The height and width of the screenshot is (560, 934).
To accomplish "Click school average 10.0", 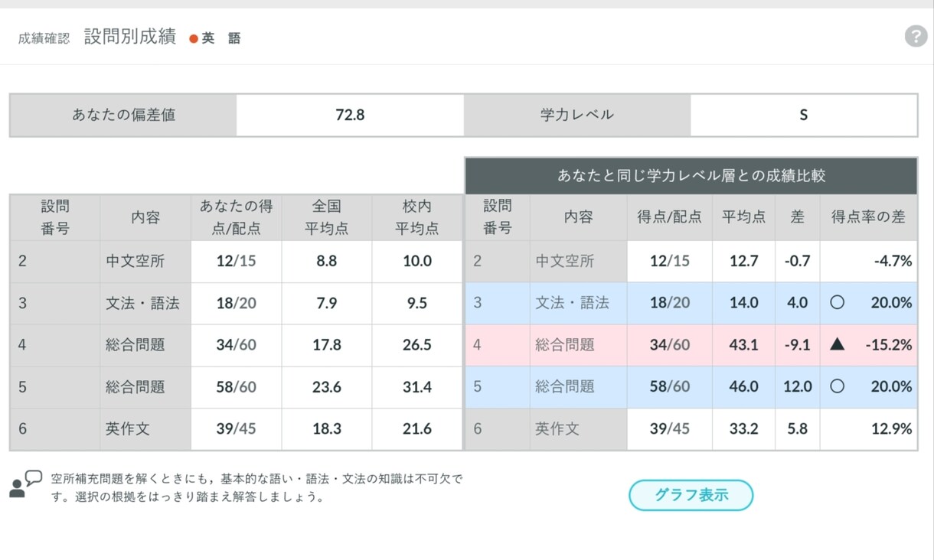I will 417,261.
